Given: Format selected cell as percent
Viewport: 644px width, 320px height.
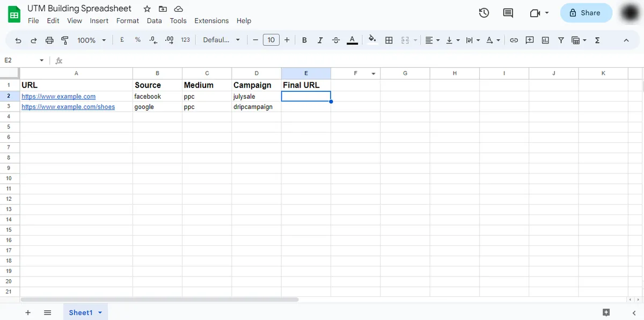Looking at the screenshot, I should [137, 40].
